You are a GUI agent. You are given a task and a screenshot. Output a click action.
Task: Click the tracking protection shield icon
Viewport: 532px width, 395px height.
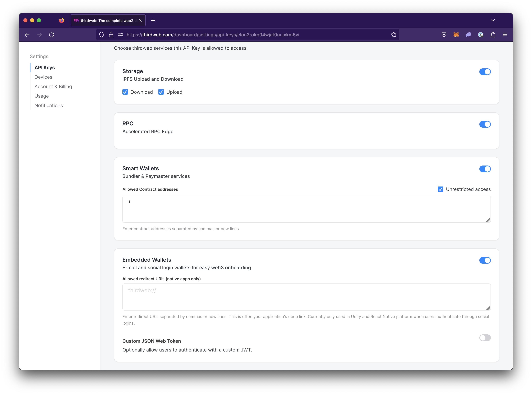(101, 35)
